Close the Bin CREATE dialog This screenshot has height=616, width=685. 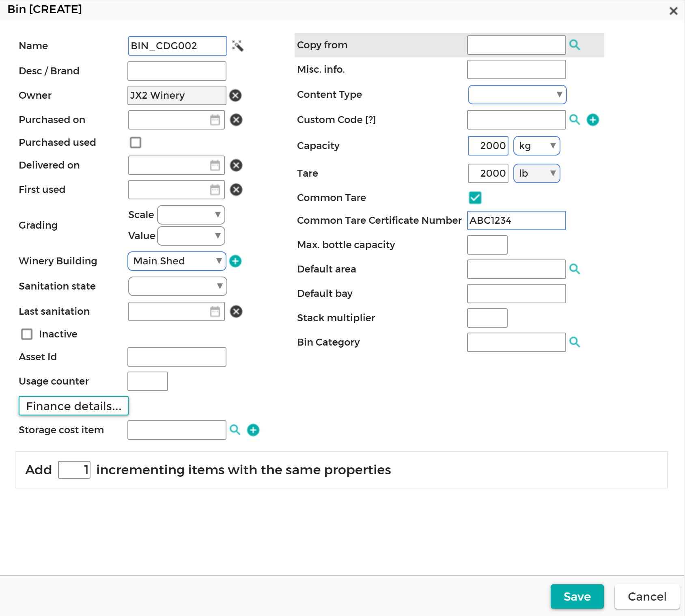click(x=674, y=11)
